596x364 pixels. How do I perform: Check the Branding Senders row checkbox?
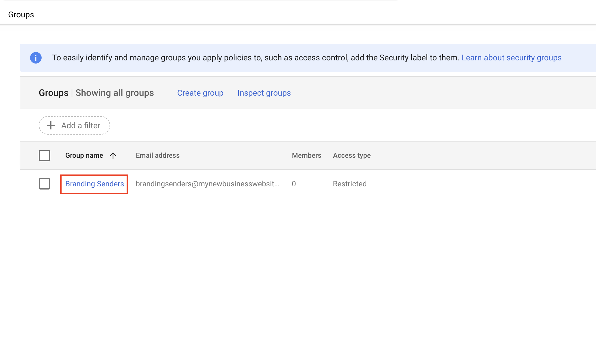[x=45, y=184]
